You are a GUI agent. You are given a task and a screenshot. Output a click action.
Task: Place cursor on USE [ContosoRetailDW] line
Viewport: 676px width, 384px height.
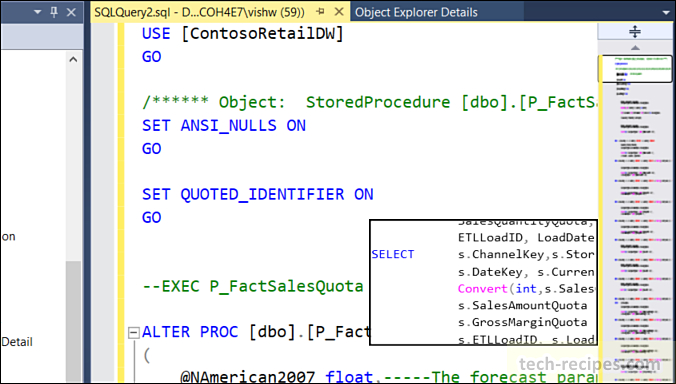coord(243,33)
